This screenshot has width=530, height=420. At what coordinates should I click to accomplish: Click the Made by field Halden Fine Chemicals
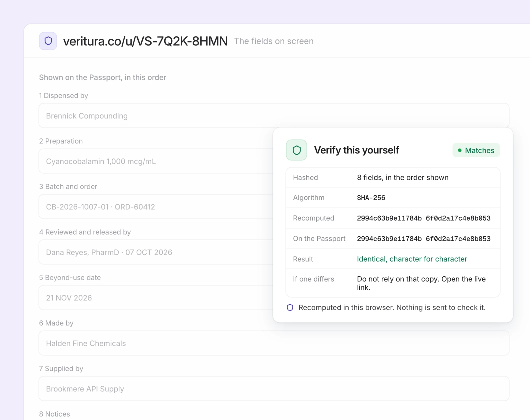[x=274, y=343]
